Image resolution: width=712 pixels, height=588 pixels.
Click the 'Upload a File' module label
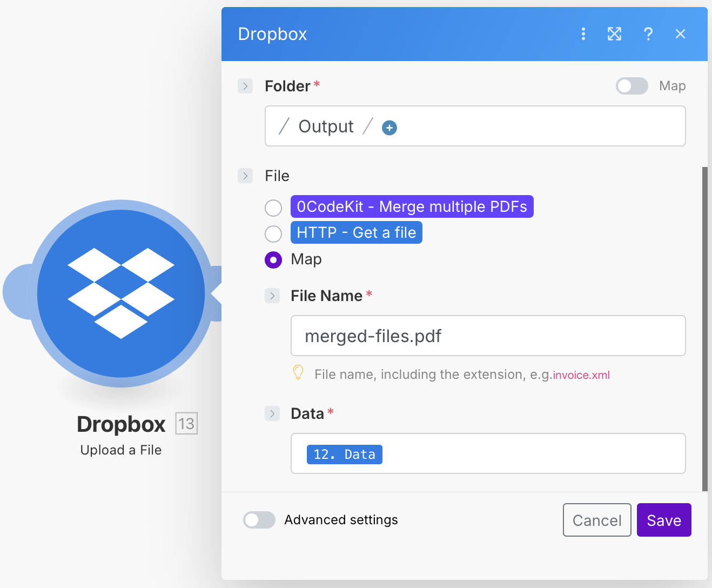coord(121,450)
